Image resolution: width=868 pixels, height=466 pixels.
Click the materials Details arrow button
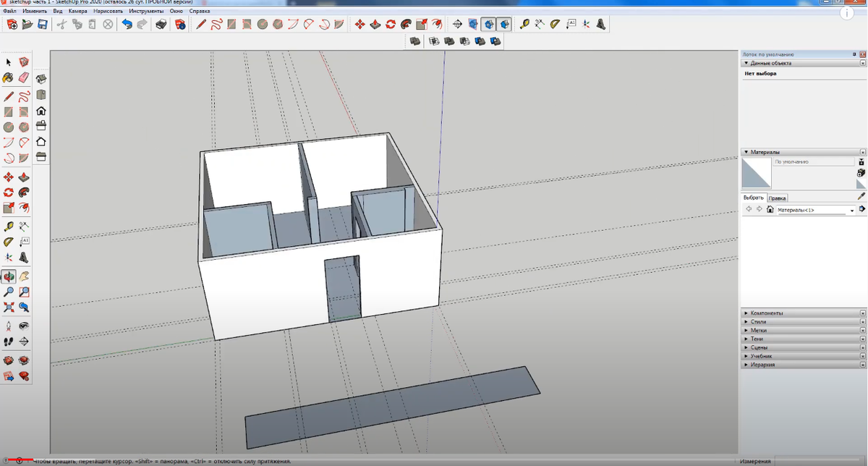pyautogui.click(x=862, y=210)
